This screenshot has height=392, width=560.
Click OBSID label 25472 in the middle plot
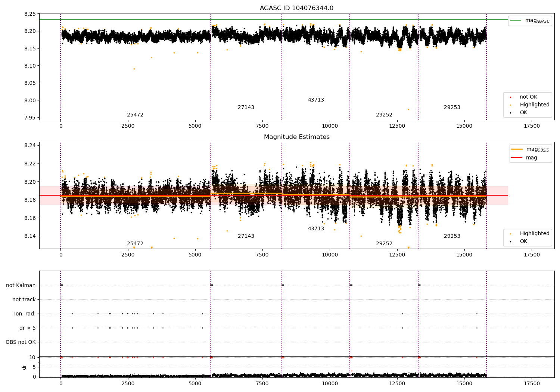(135, 244)
